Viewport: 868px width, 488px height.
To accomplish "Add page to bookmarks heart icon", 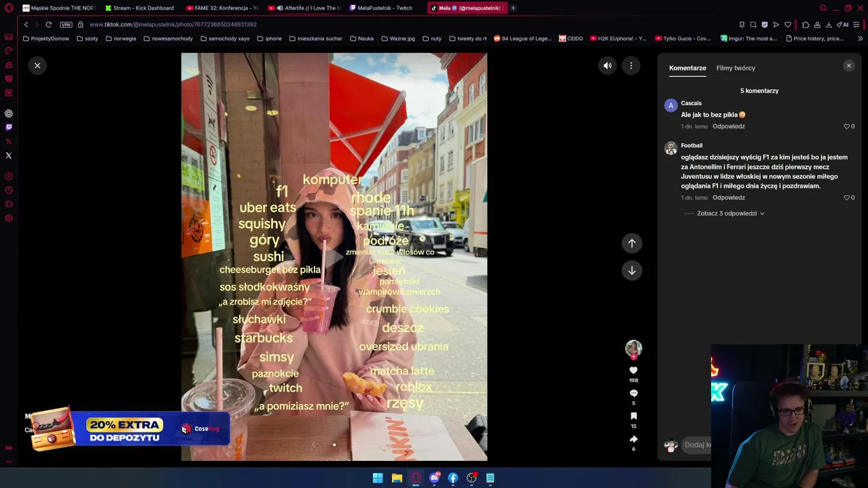I will point(787,24).
